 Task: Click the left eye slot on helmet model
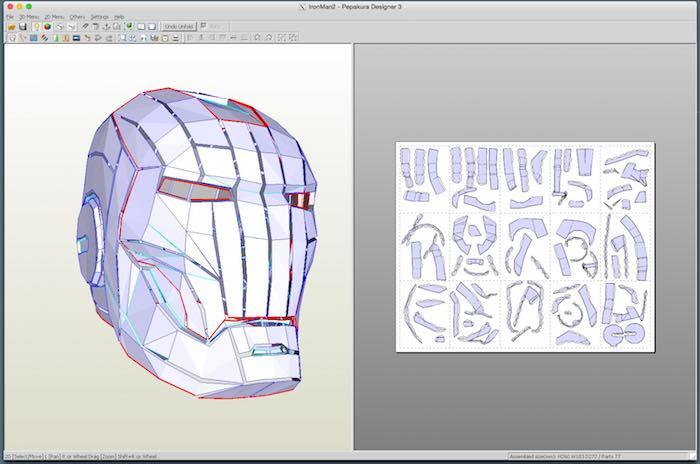(x=195, y=190)
